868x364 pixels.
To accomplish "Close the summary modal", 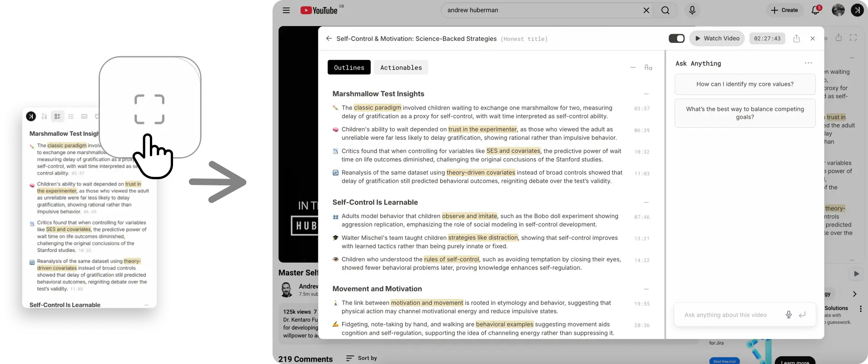I will pos(813,39).
